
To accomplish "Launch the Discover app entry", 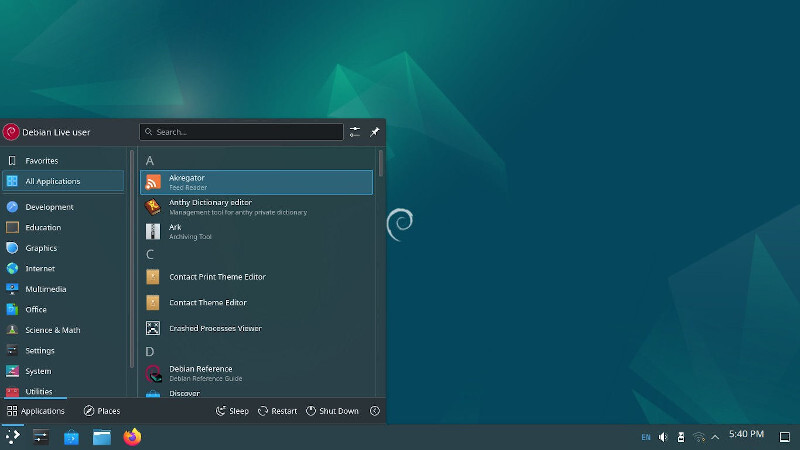I will coord(256,392).
